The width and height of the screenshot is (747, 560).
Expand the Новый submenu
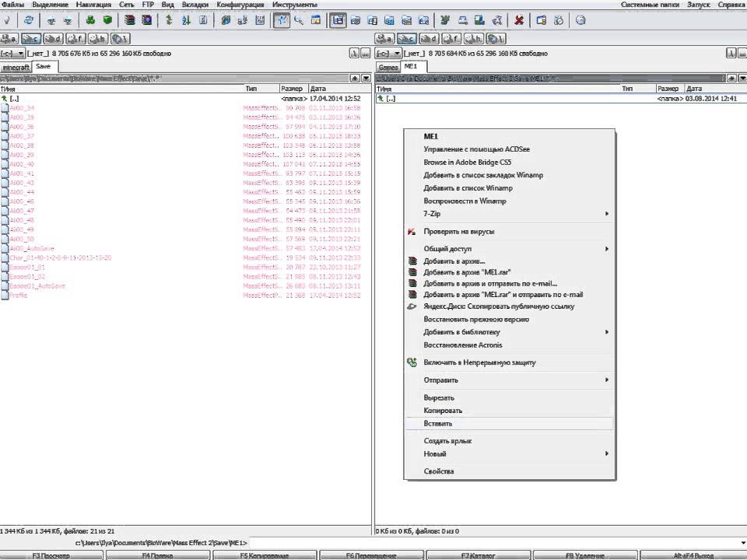pyautogui.click(x=510, y=453)
